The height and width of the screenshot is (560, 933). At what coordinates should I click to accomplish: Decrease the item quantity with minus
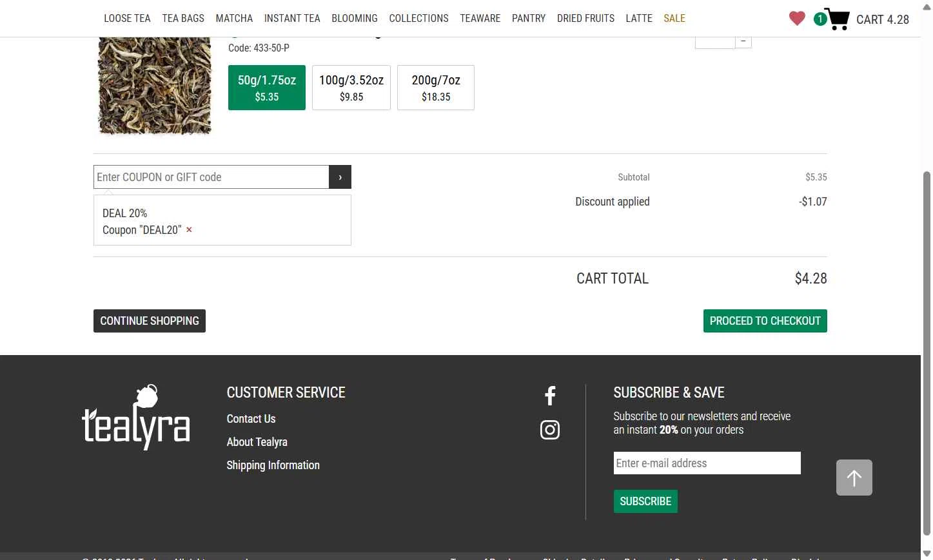[x=743, y=42]
